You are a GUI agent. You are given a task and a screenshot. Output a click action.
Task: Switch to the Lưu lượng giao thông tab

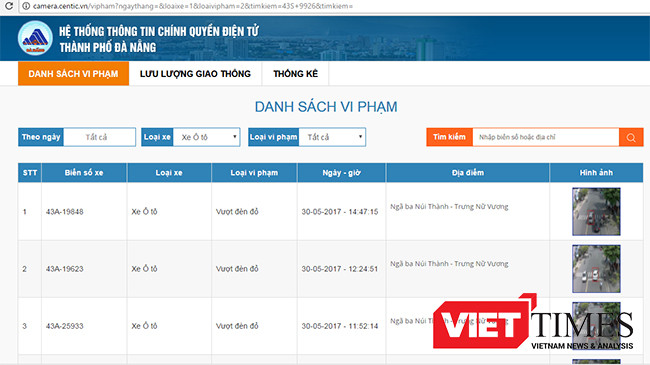click(x=195, y=74)
